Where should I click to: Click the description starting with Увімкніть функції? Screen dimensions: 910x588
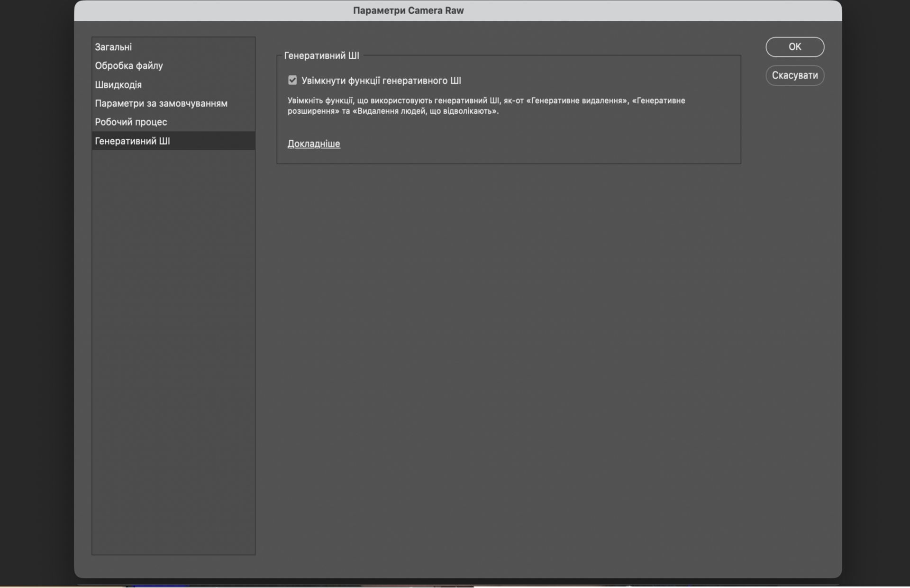point(486,106)
